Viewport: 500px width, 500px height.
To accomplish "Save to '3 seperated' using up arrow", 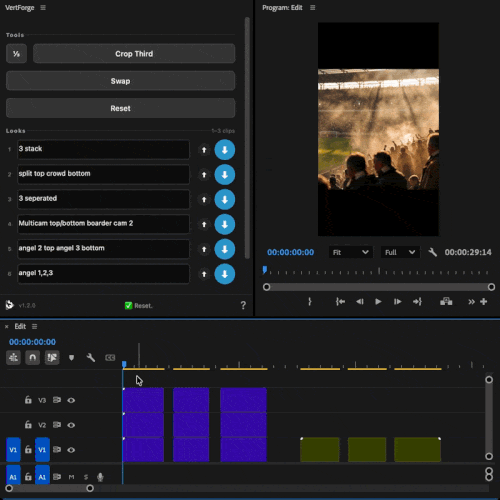I will point(204,199).
